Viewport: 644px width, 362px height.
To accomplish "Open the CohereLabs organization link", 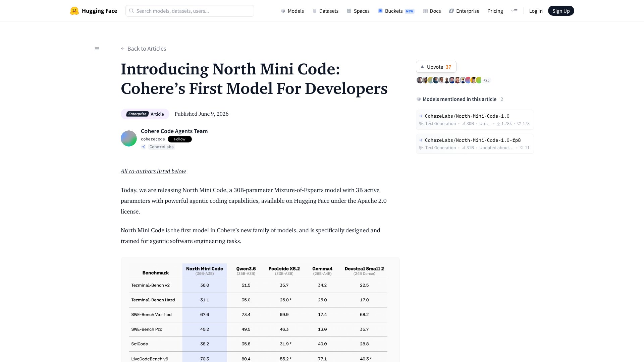I will [162, 147].
